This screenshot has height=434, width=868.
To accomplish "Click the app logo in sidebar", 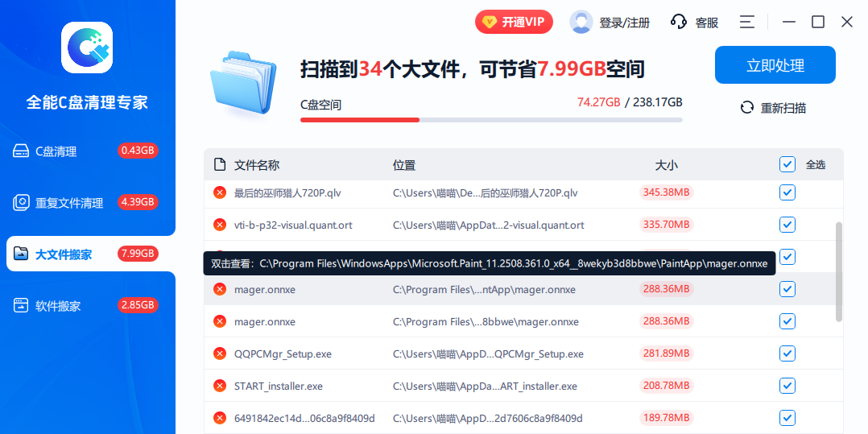I will point(87,48).
